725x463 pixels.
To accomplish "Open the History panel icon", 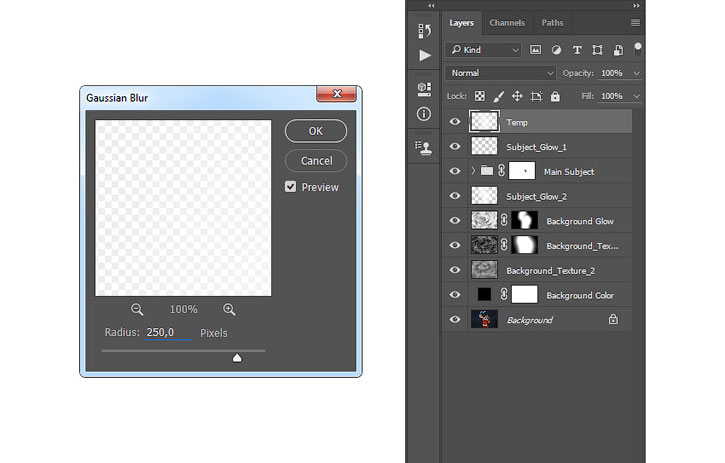I will 424,31.
